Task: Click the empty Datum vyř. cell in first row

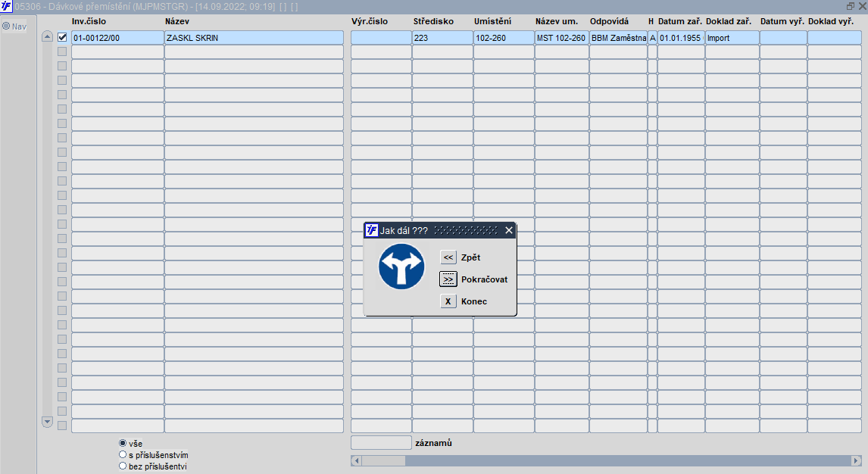Action: pyautogui.click(x=783, y=38)
